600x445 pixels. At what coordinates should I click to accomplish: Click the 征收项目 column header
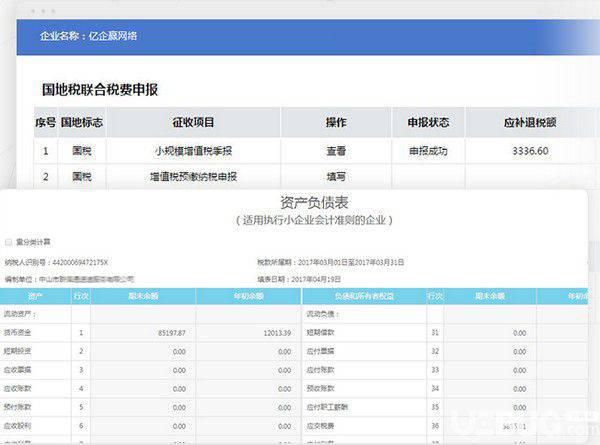click(193, 122)
